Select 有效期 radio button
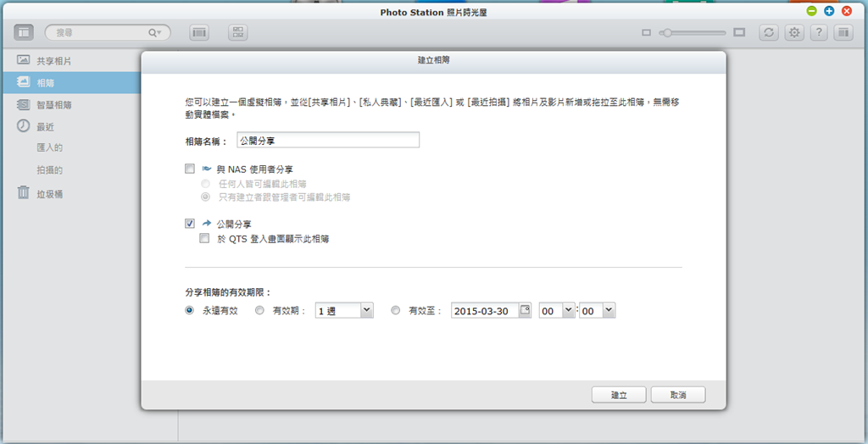This screenshot has height=444, width=868. click(x=259, y=311)
